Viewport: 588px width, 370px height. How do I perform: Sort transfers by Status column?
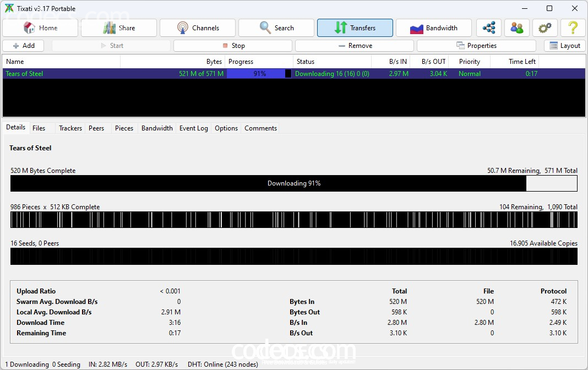click(332, 62)
